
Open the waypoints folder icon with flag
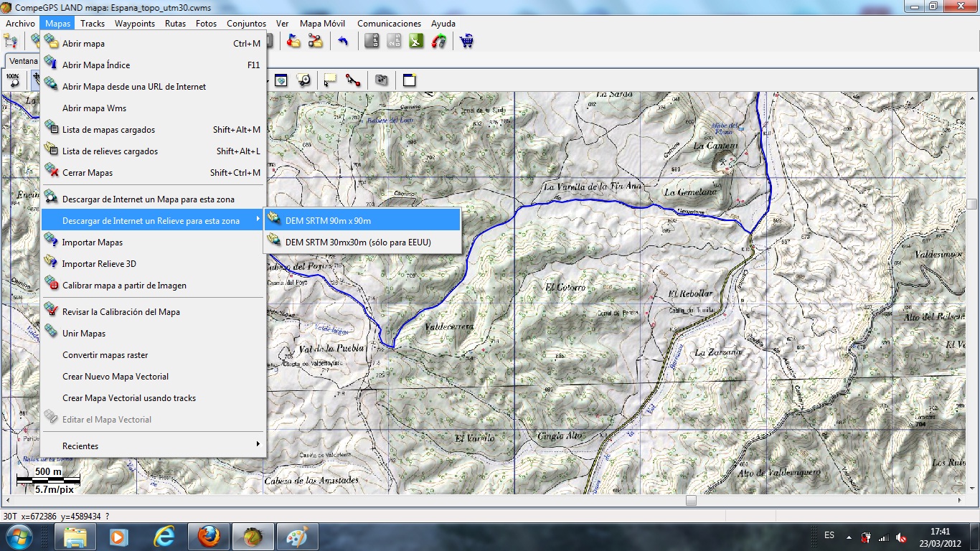coord(293,41)
